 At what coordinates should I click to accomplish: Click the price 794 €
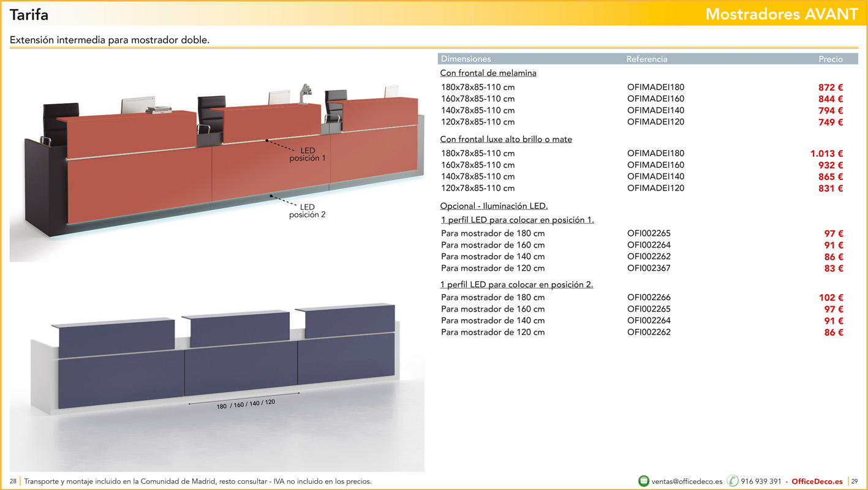point(831,111)
